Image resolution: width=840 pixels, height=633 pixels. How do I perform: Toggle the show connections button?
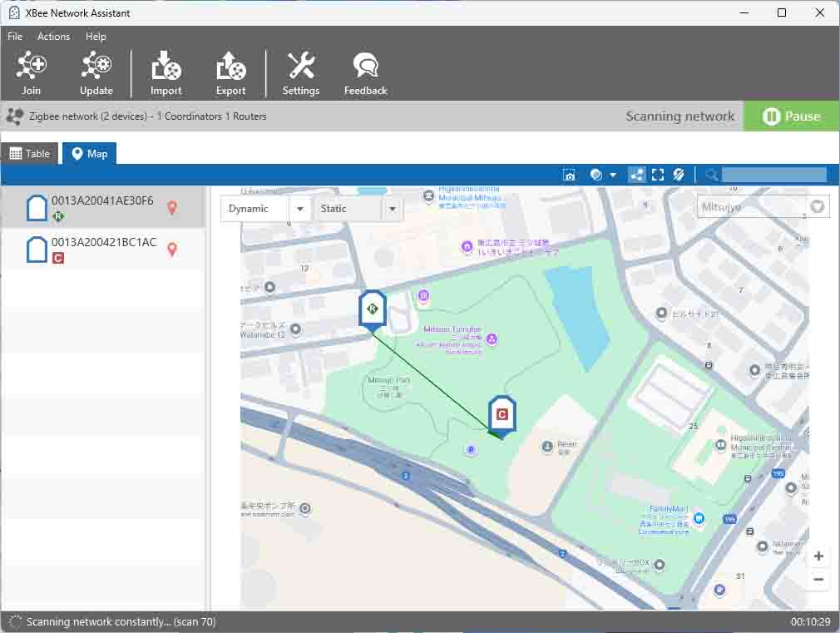[x=637, y=175]
